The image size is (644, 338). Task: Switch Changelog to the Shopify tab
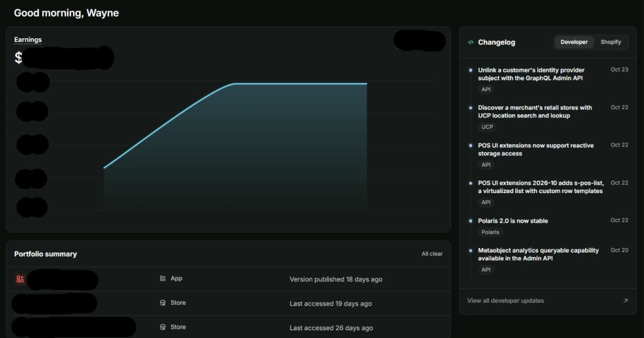611,42
